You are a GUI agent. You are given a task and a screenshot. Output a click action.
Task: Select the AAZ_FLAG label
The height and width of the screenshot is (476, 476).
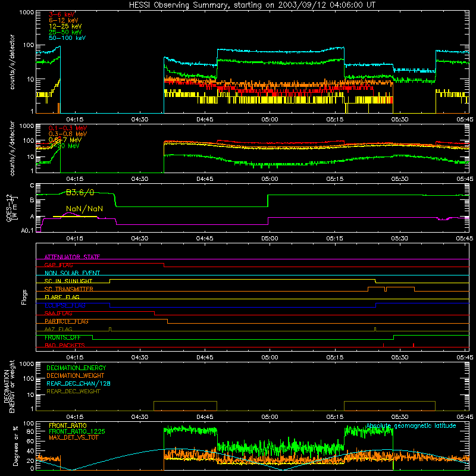[x=58, y=329]
